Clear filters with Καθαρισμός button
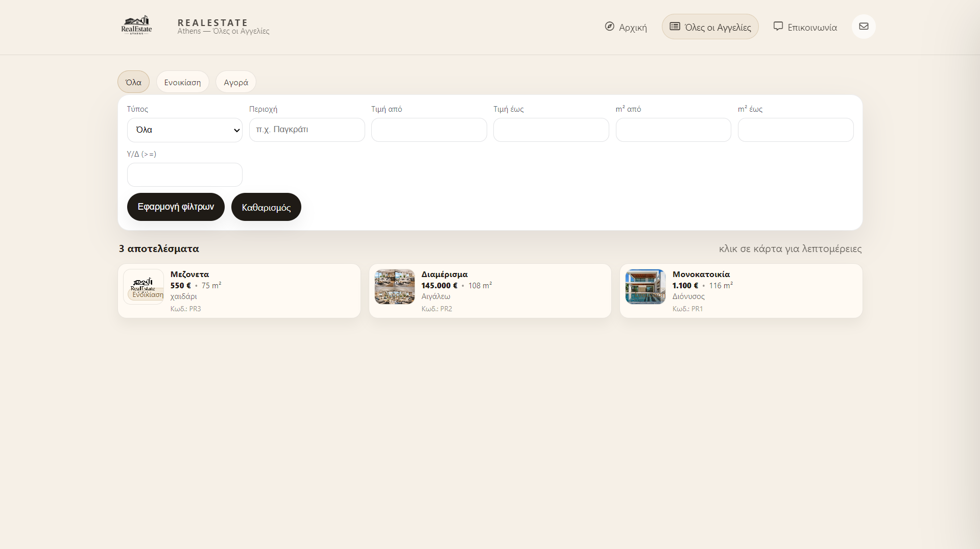980x549 pixels. click(266, 207)
